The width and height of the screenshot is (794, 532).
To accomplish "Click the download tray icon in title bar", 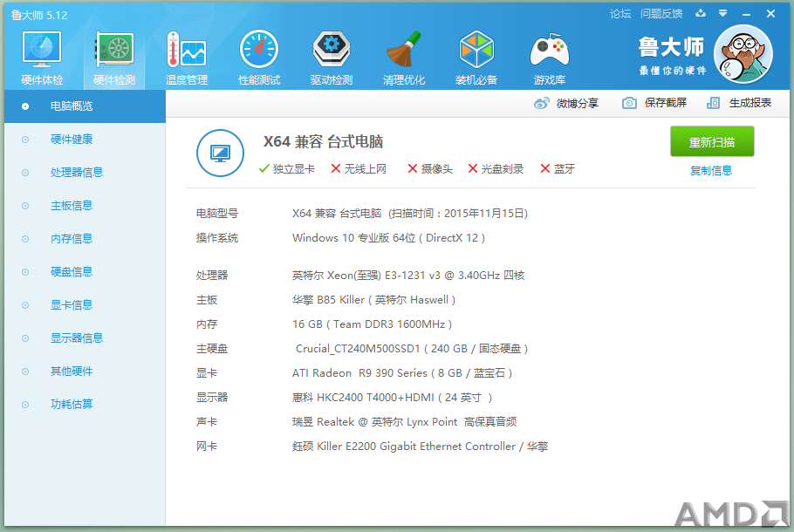I will pos(701,13).
